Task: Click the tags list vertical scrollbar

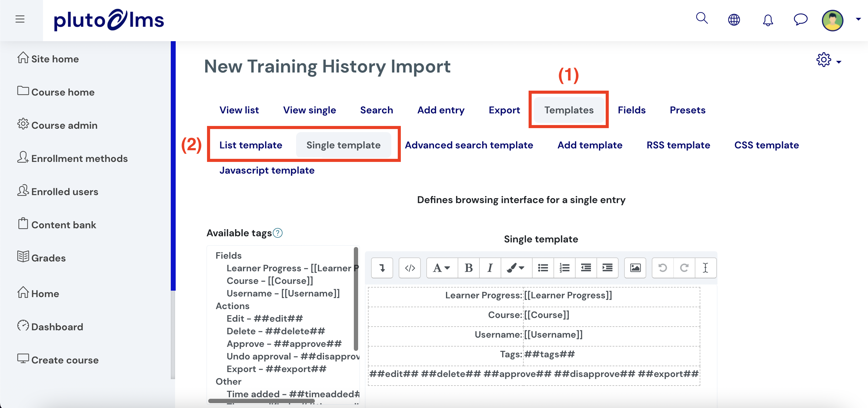Action: click(x=356, y=299)
